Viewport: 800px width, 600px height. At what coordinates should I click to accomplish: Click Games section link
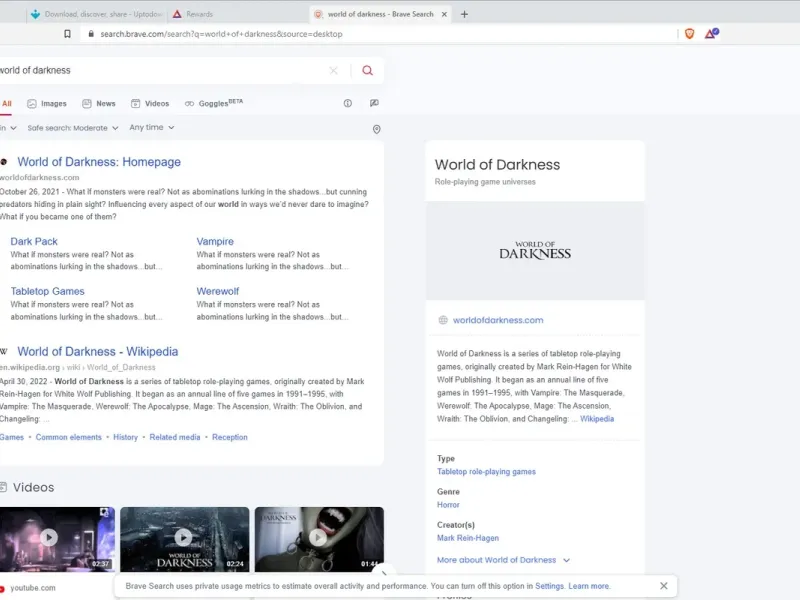(x=12, y=437)
